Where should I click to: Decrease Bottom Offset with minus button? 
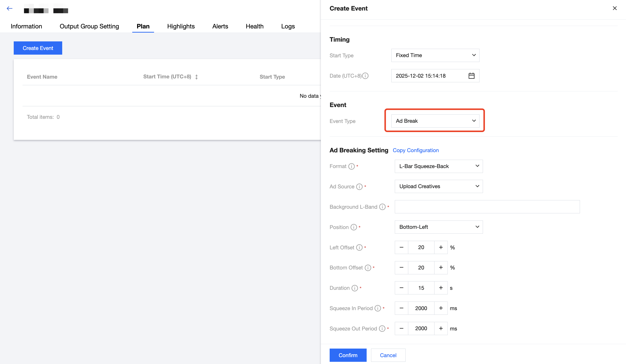pos(401,267)
